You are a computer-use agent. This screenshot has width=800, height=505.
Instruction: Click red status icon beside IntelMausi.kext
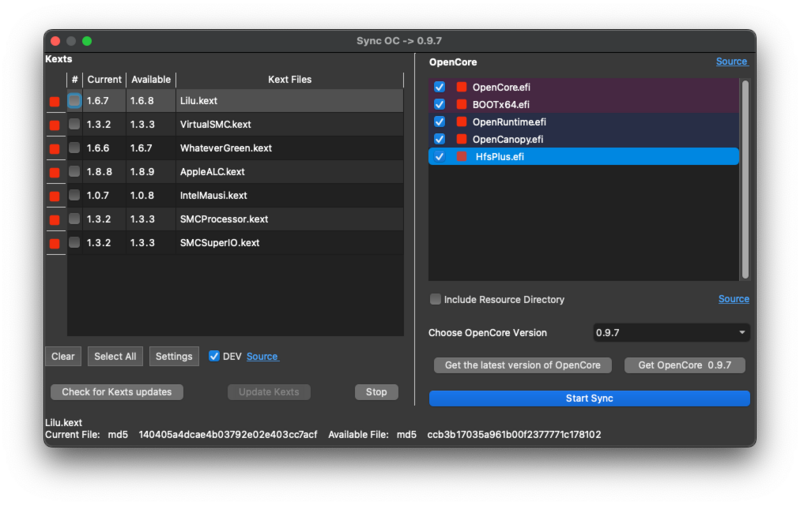tap(55, 196)
